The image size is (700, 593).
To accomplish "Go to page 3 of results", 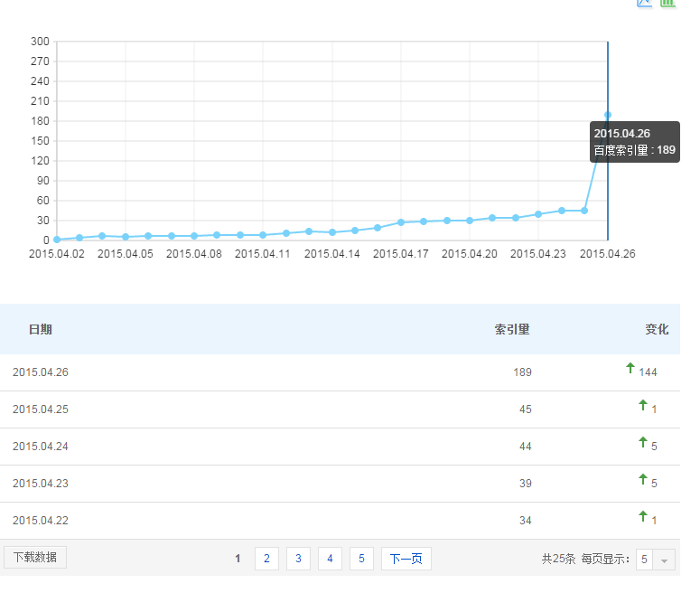I will pyautogui.click(x=298, y=559).
